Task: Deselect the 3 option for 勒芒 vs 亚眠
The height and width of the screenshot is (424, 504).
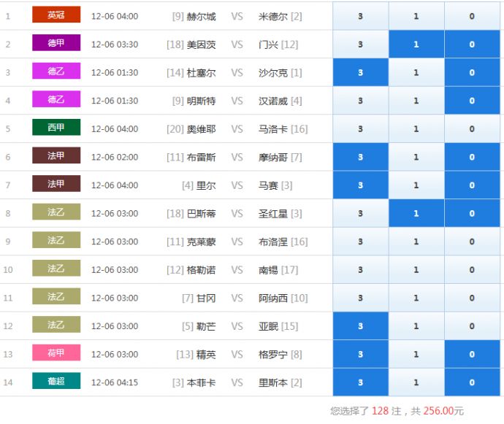Action: (360, 326)
